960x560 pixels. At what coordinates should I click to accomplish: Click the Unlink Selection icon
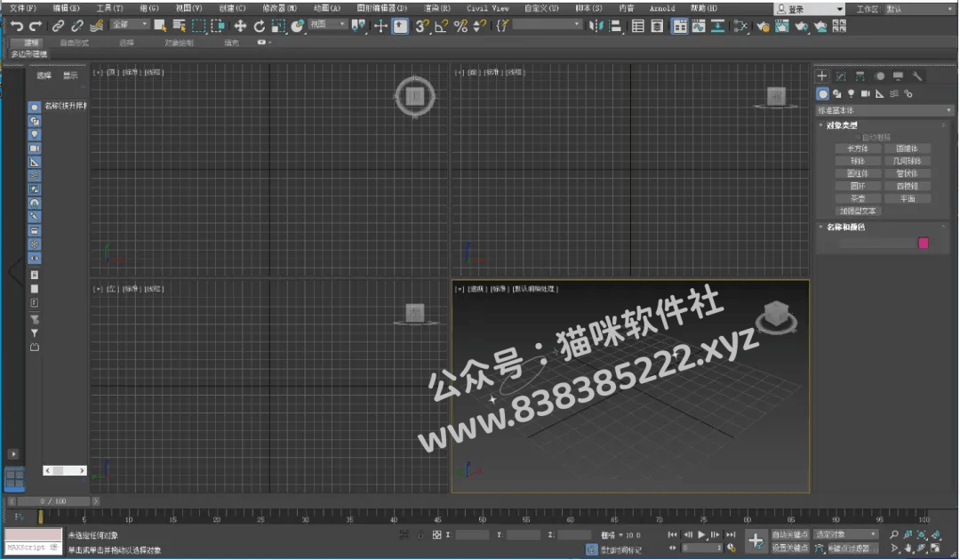click(77, 26)
